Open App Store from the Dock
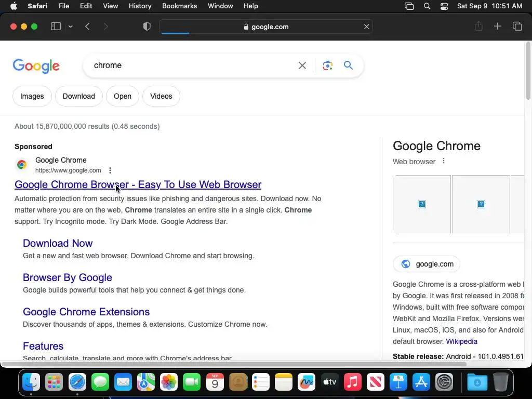 421,382
